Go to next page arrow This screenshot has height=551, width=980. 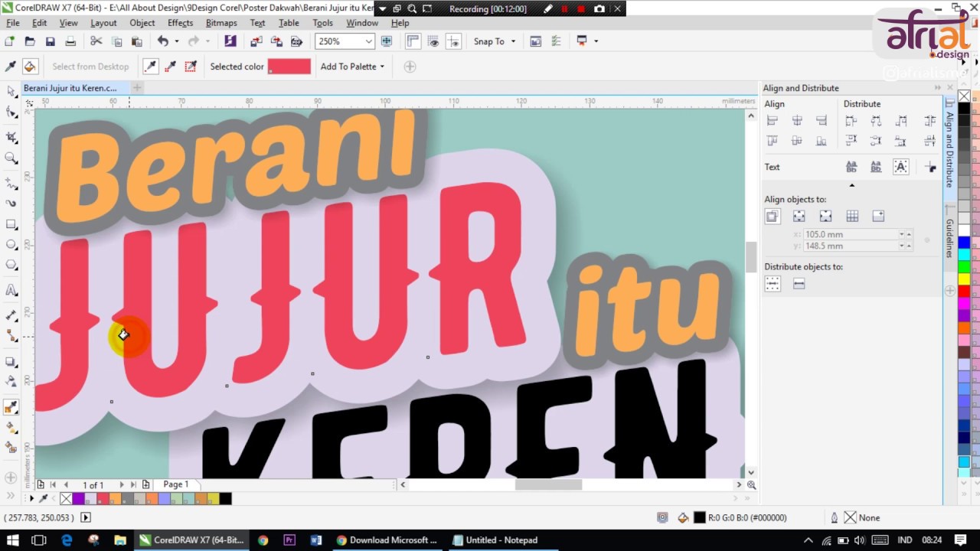(121, 484)
